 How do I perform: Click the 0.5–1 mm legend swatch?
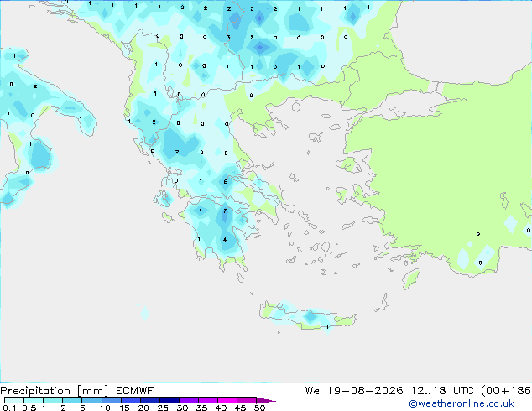click(x=34, y=400)
